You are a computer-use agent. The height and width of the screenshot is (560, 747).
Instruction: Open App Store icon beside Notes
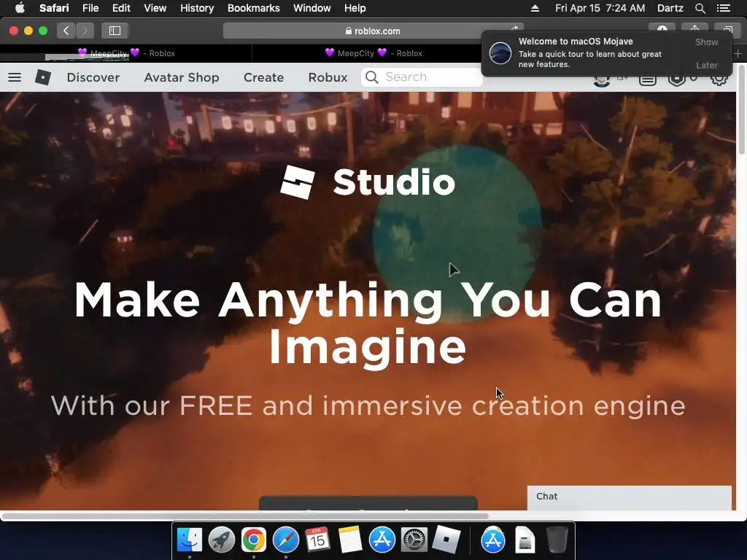[382, 540]
